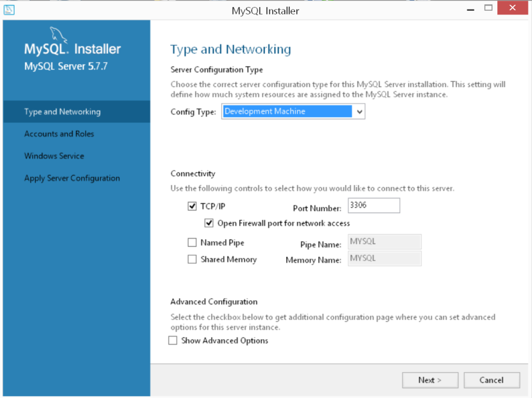Enable the Named Pipe checkbox
Viewport: 532px width, 398px height.
[192, 243]
